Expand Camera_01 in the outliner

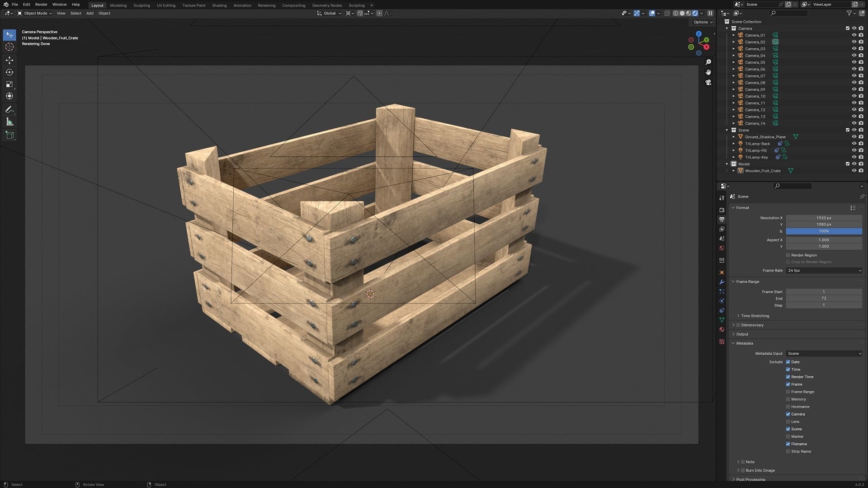[733, 35]
